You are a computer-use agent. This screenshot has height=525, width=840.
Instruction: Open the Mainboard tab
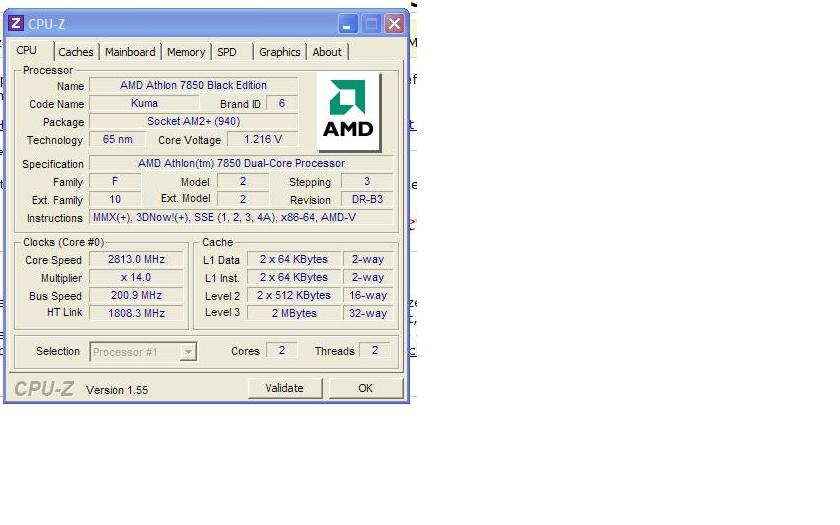coord(130,52)
